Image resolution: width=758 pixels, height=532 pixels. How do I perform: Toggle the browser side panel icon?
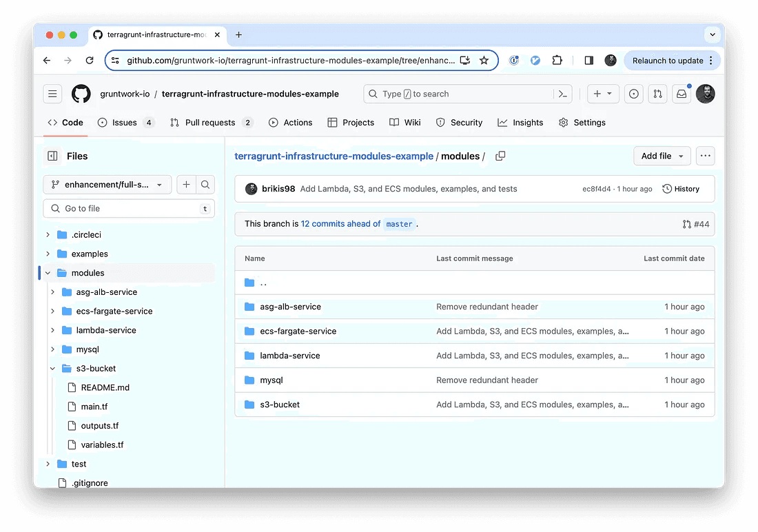click(x=588, y=61)
